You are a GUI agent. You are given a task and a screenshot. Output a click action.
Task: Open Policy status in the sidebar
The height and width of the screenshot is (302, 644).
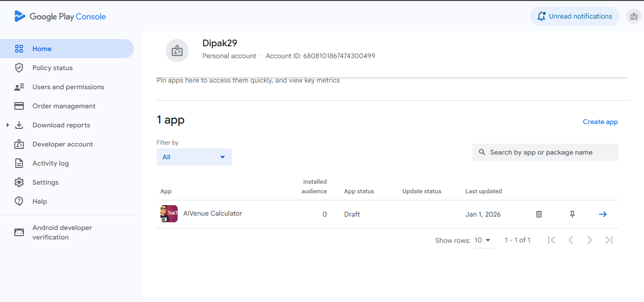tap(53, 68)
